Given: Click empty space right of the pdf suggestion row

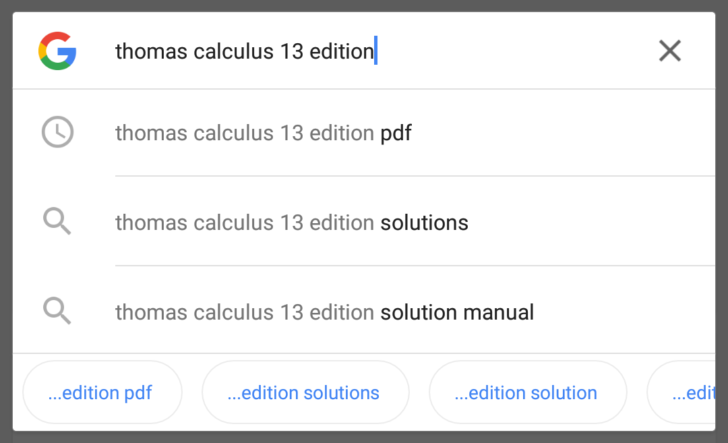Looking at the screenshot, I should pyautogui.click(x=562, y=133).
